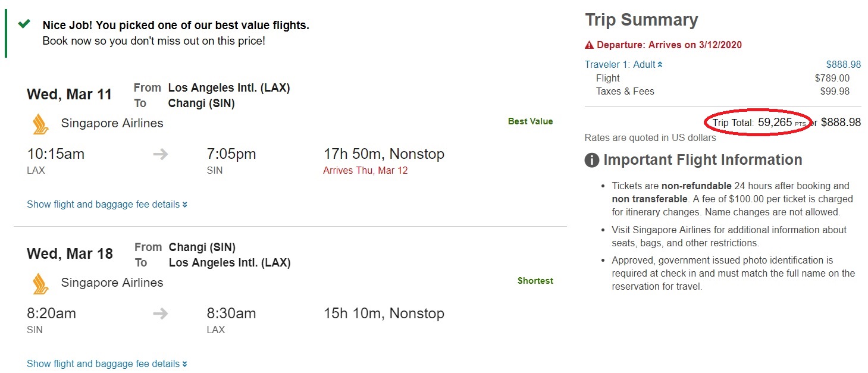Click the Shortest label
The image size is (868, 373).
point(535,281)
